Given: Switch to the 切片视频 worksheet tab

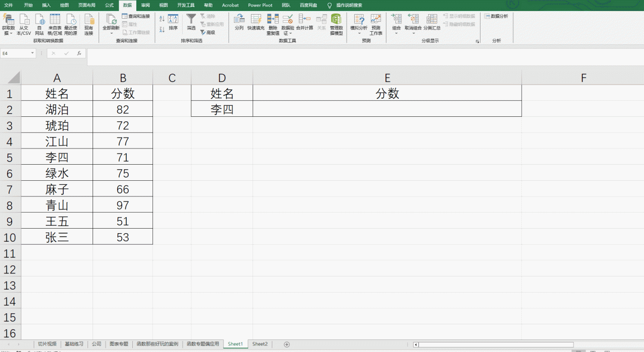Looking at the screenshot, I should coord(47,344).
